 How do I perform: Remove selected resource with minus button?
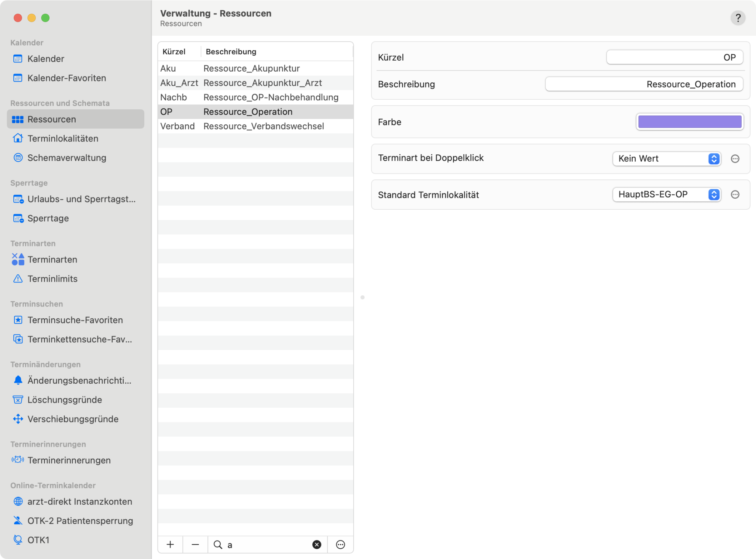point(195,544)
